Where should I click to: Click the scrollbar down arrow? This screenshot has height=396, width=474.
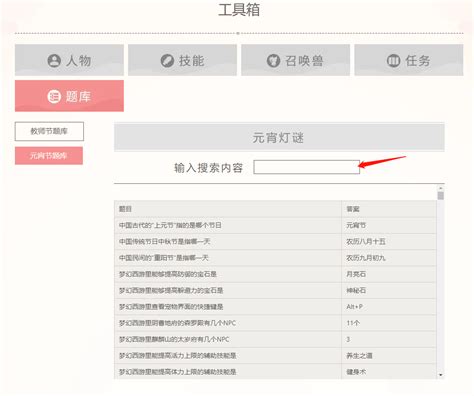click(441, 375)
